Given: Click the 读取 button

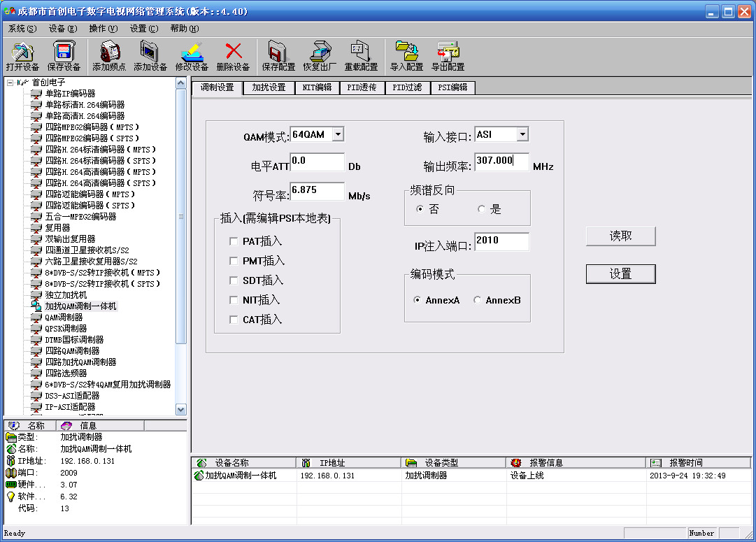Looking at the screenshot, I should coord(620,236).
